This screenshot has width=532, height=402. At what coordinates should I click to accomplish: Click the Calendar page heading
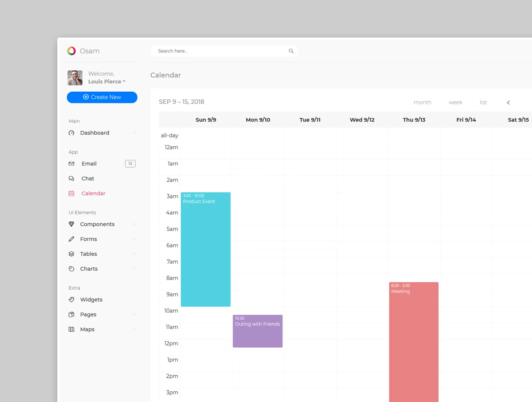pos(166,75)
